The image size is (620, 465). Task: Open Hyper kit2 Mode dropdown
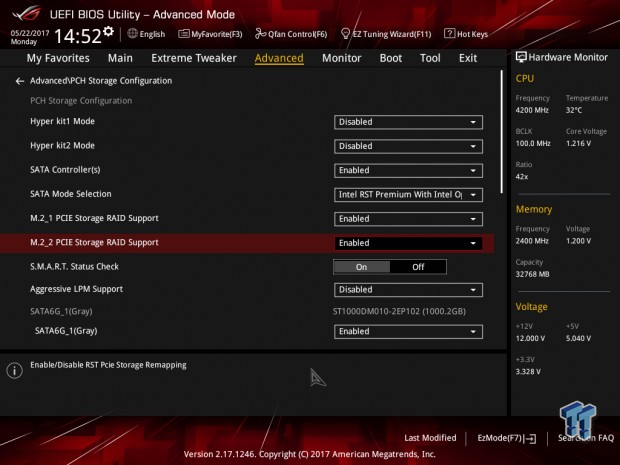click(x=408, y=146)
